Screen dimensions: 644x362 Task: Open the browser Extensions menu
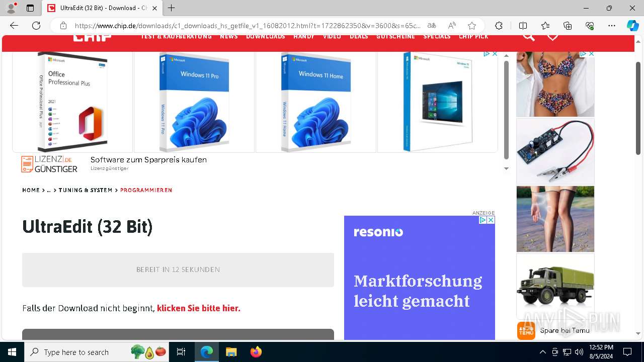point(499,26)
